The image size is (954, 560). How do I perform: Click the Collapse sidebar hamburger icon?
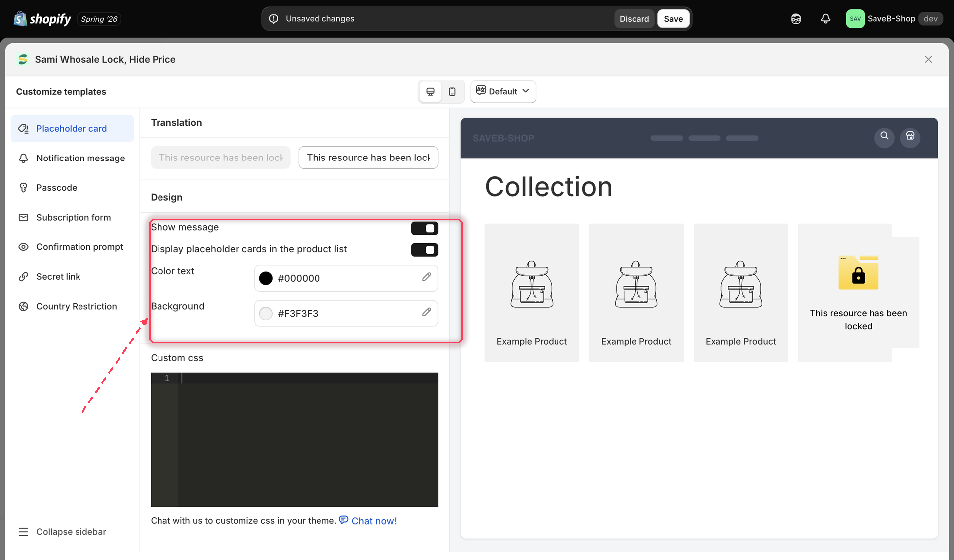[x=23, y=532]
